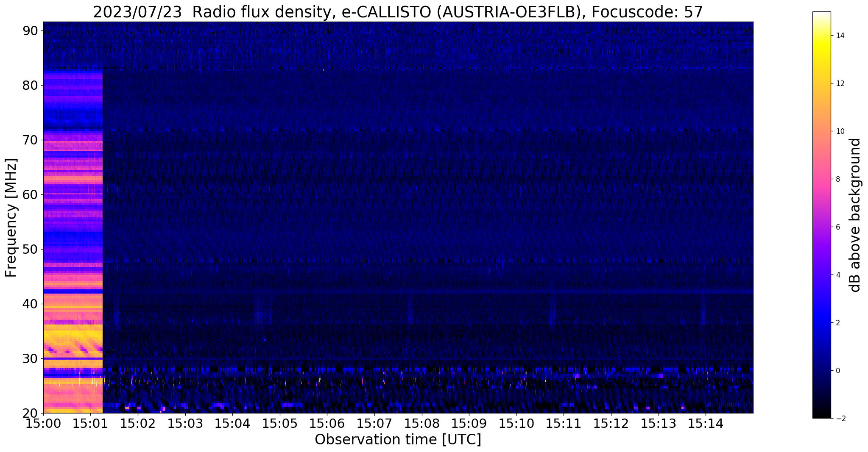868x452 pixels.
Task: Click the 40 frequency tick label
Action: [31, 304]
